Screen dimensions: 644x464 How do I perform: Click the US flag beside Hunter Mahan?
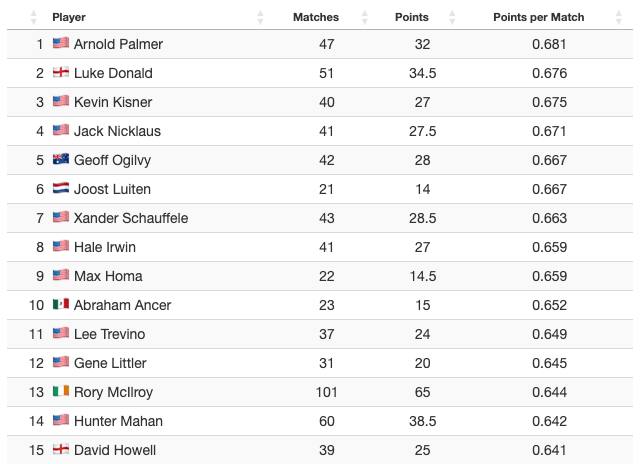tap(61, 421)
